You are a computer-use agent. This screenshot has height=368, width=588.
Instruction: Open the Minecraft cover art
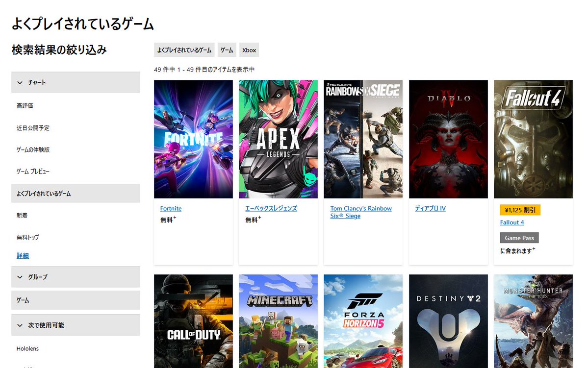pyautogui.click(x=278, y=321)
